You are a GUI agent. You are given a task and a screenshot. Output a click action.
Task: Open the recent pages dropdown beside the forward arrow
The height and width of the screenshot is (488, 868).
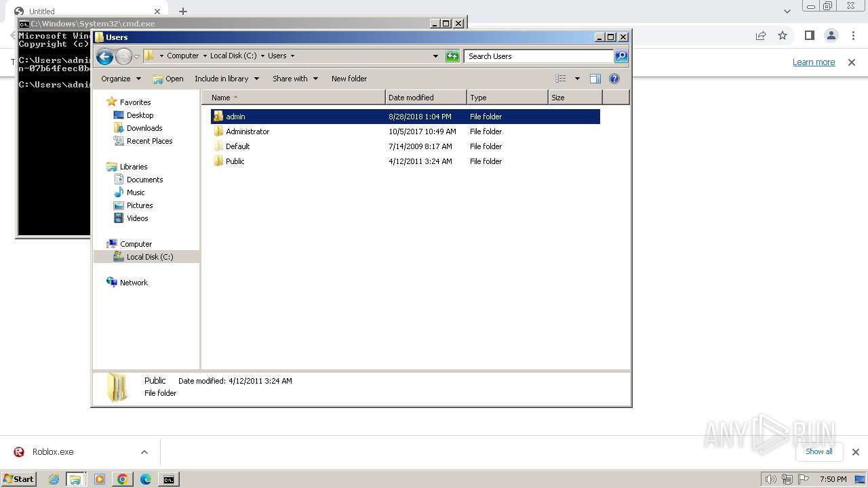pyautogui.click(x=136, y=56)
